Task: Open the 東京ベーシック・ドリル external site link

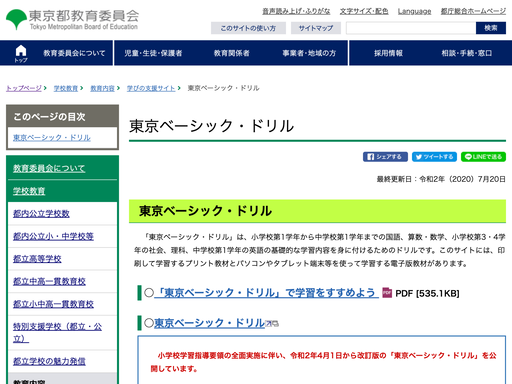Action: coord(209,323)
